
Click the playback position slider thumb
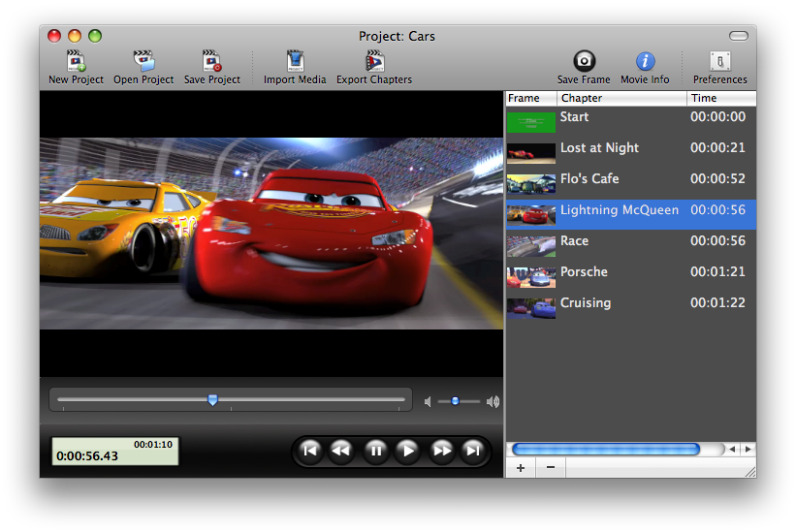(x=212, y=400)
